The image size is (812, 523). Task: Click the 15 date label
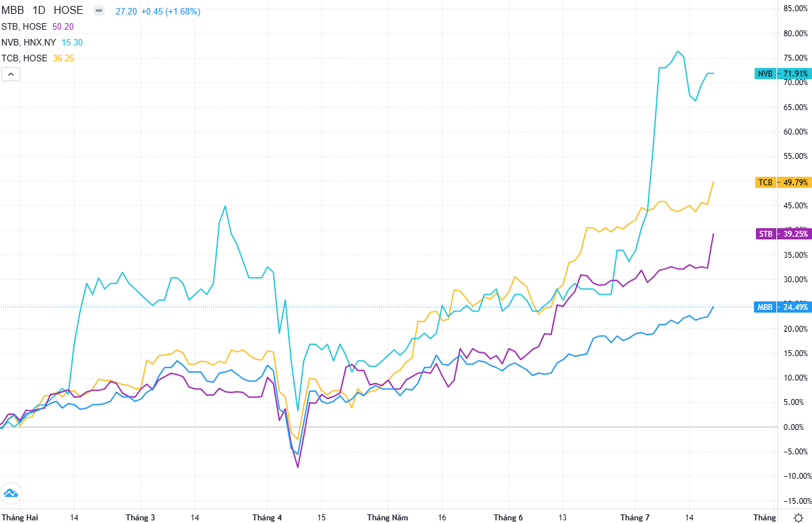coord(321,518)
